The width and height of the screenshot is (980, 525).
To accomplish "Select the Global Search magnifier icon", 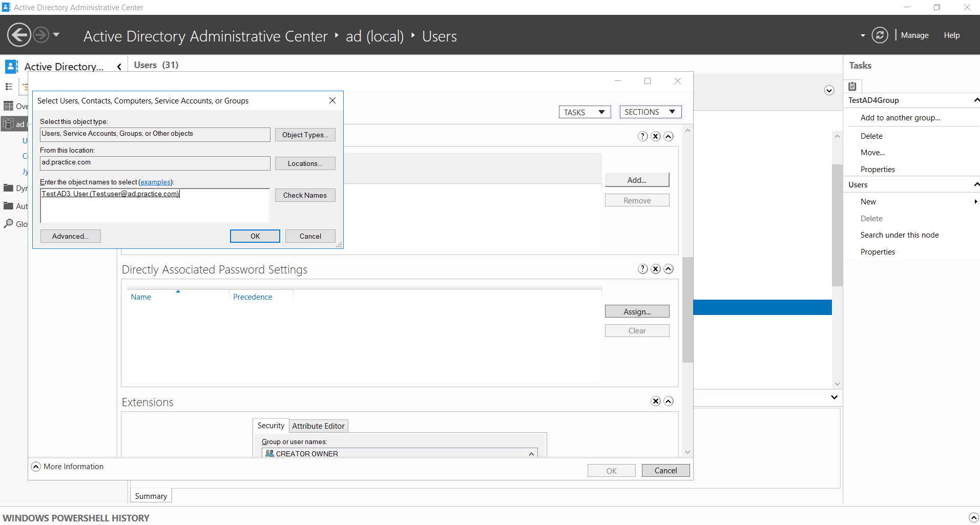I will tap(8, 224).
